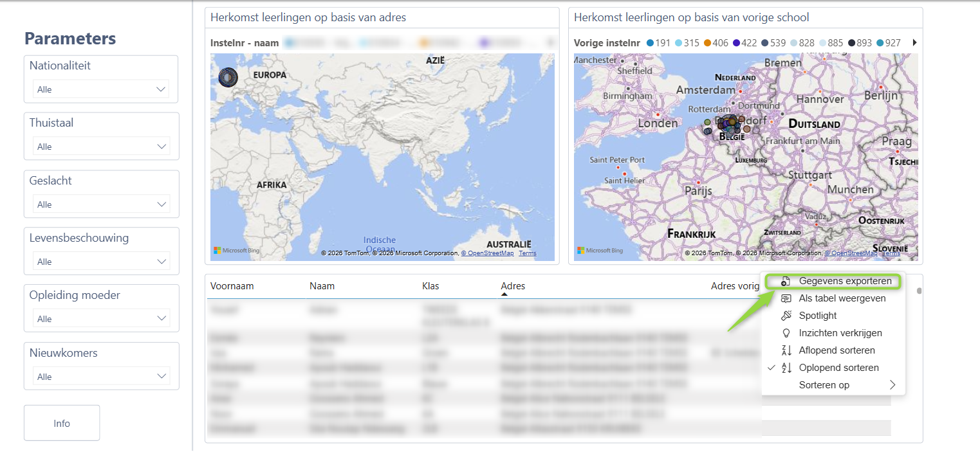
Task: Click the Aflopend sorteren Z-A icon
Action: tap(786, 350)
